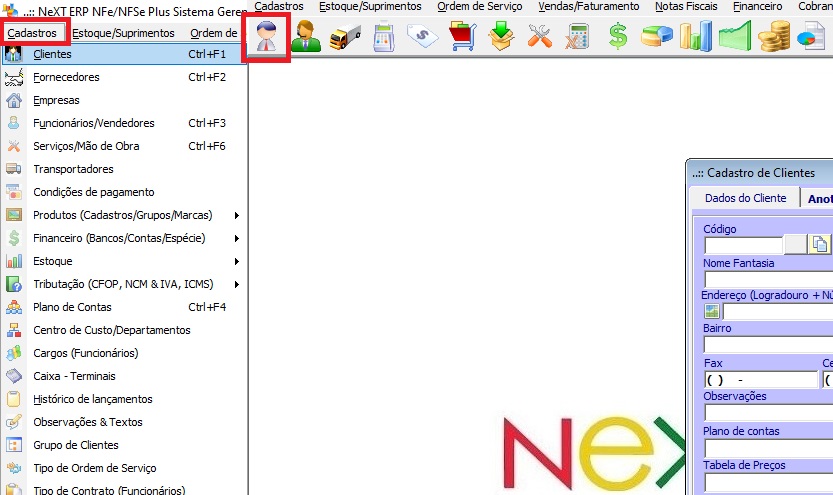Screen dimensions: 833x495
Task: Open Observações & Textos menu entry
Action: pos(125,422)
